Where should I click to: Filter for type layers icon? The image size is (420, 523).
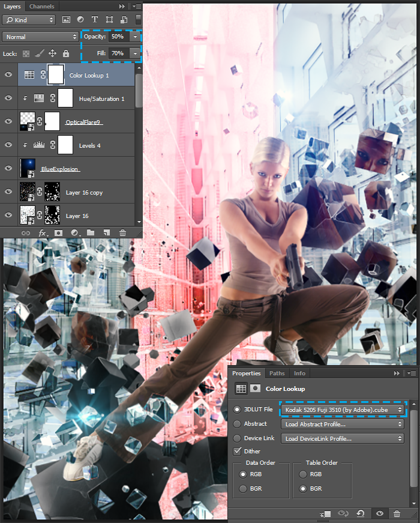[x=95, y=20]
